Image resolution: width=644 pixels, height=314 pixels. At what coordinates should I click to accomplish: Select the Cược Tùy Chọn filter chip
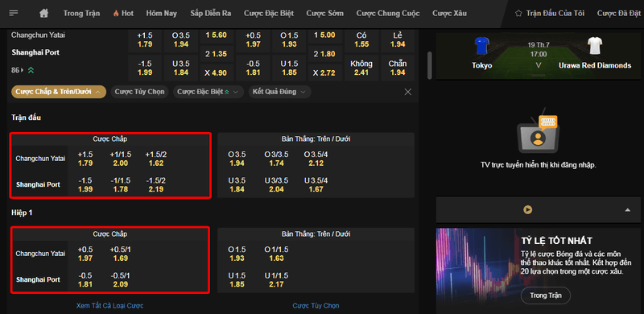tap(139, 92)
